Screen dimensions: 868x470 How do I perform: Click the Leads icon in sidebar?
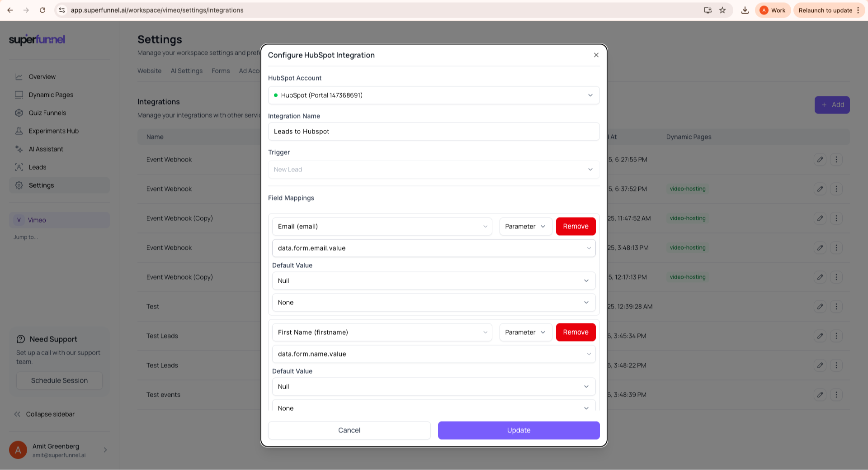pos(19,167)
